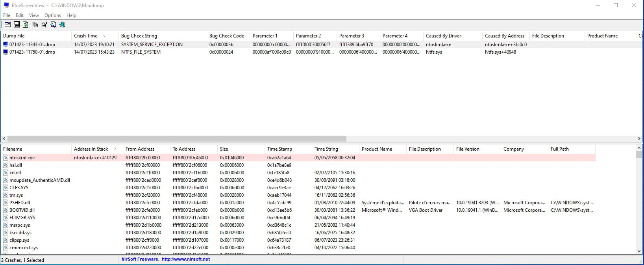Viewport: 644px width, 265px height.
Task: Click the lower pane scroll down arrow
Action: click(639, 251)
